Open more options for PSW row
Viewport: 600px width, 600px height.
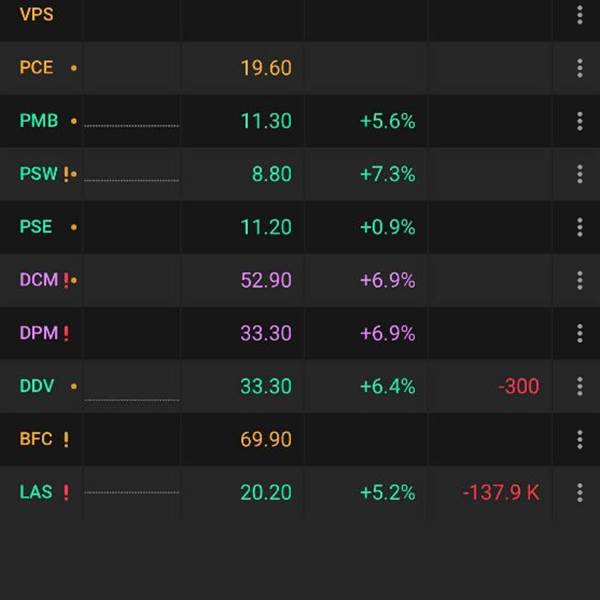tap(580, 174)
